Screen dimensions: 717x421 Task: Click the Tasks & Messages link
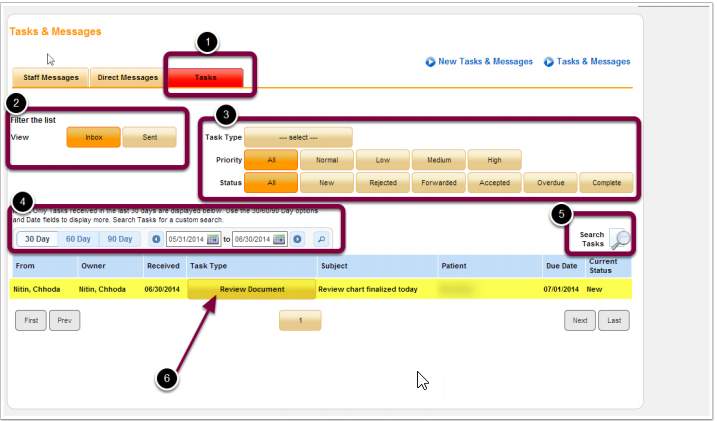(x=593, y=62)
